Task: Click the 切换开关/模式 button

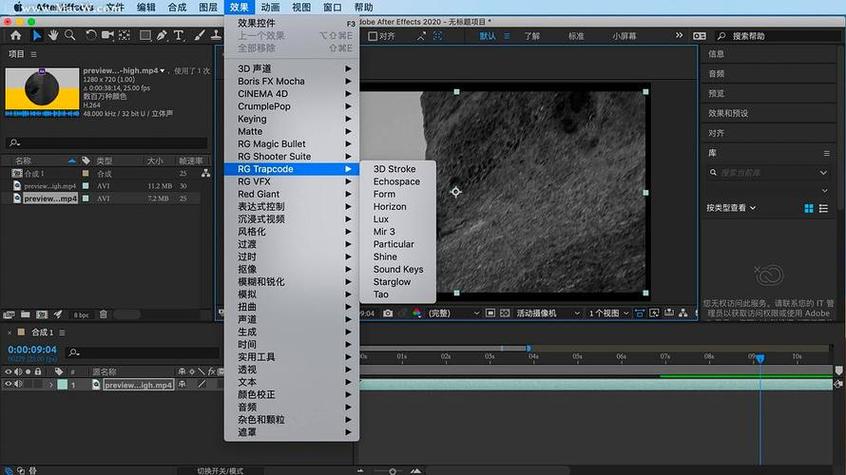Action: (x=220, y=471)
